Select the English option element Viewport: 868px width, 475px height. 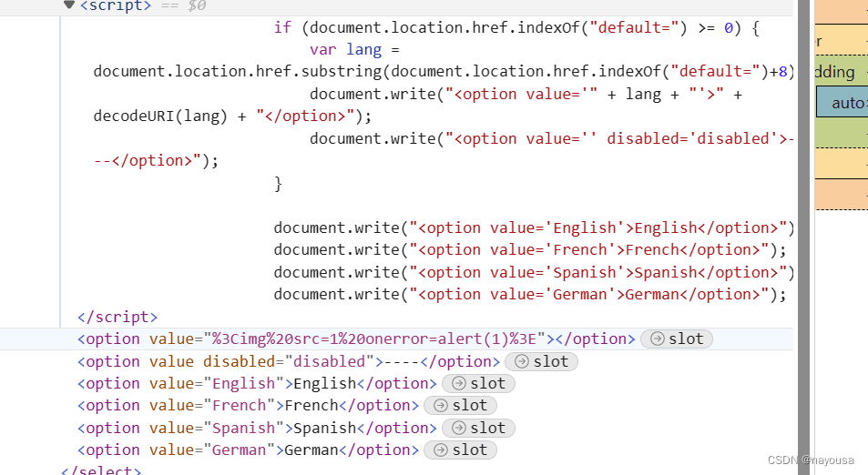(x=257, y=384)
